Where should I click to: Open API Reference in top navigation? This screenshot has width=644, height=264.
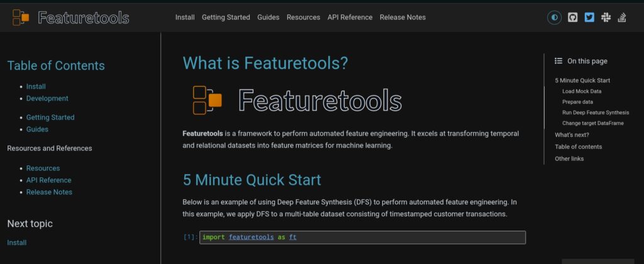click(350, 17)
